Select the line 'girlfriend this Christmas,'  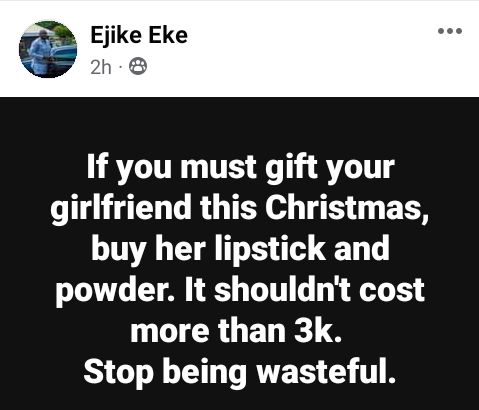point(239,208)
